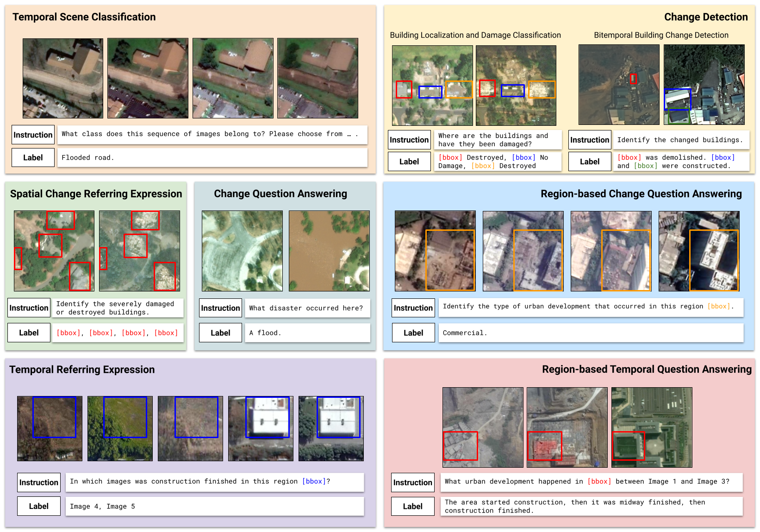Click the 'Temporal Referring Expression' heading
The width and height of the screenshot is (760, 532).
(x=82, y=370)
